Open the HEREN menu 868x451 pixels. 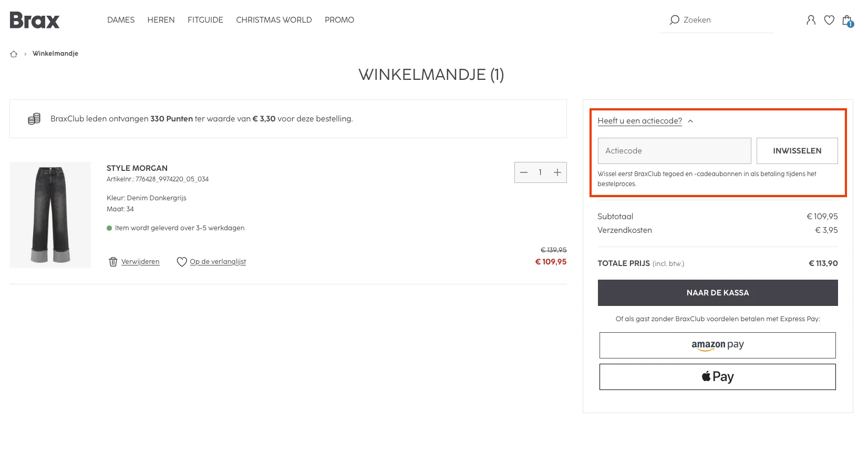coord(161,20)
